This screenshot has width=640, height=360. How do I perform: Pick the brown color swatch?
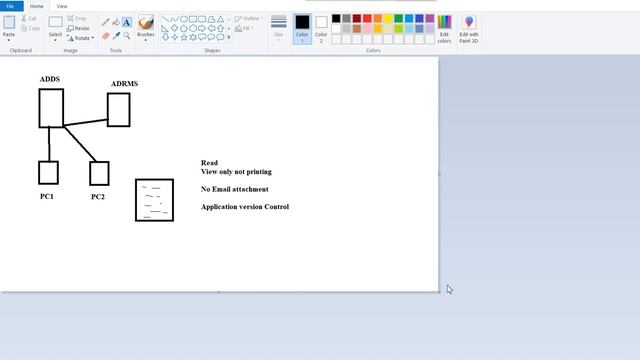[357, 29]
